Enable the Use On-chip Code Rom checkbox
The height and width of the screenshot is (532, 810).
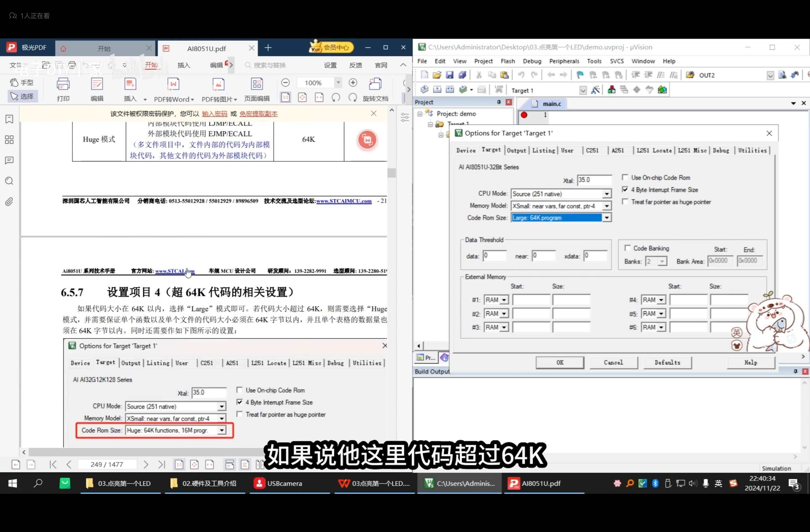click(625, 177)
